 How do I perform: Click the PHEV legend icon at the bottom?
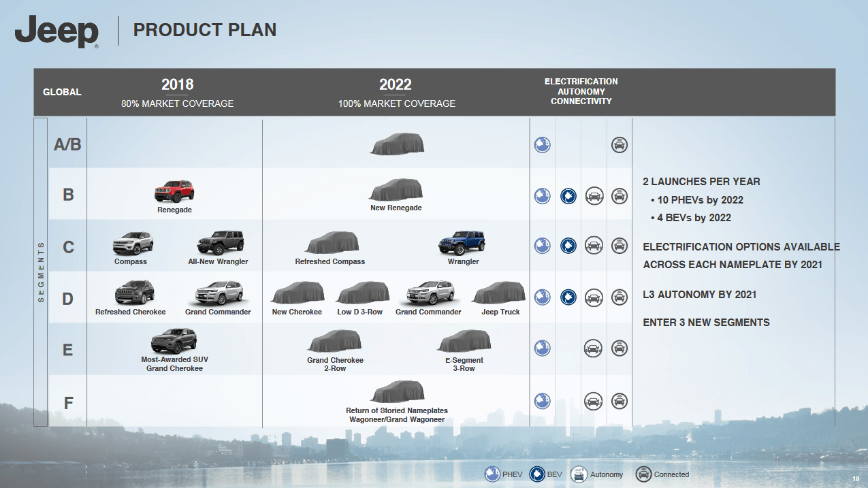[492, 474]
